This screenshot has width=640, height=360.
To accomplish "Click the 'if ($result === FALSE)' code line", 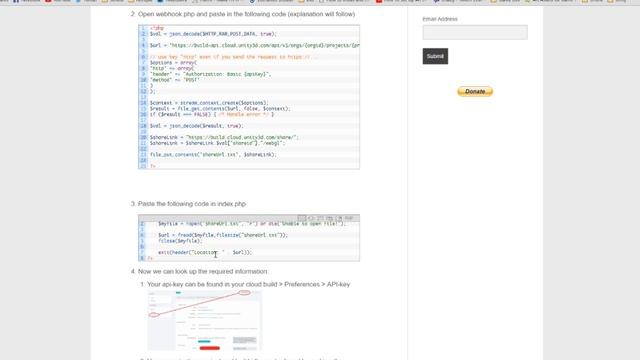I will [x=212, y=114].
